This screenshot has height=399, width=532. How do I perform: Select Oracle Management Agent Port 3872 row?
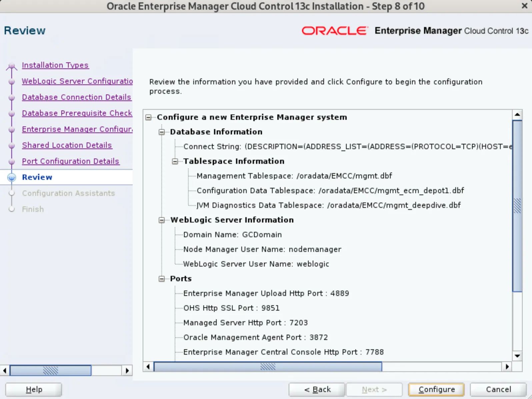click(255, 338)
